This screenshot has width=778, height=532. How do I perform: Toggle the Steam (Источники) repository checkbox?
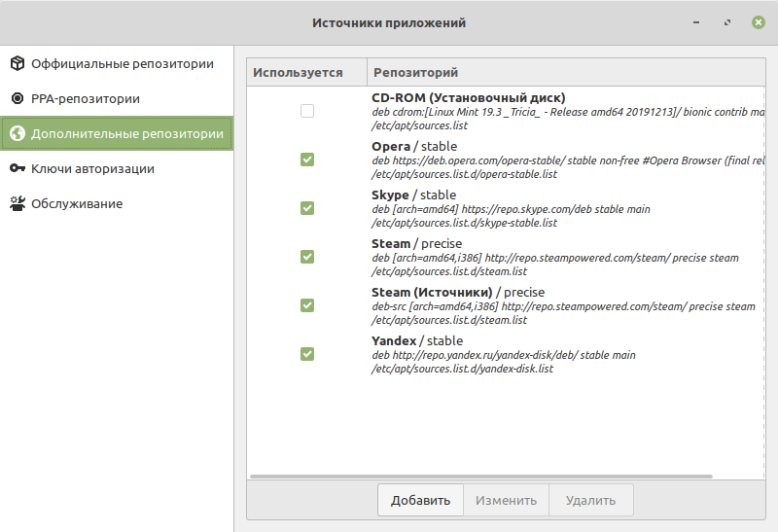click(x=307, y=305)
